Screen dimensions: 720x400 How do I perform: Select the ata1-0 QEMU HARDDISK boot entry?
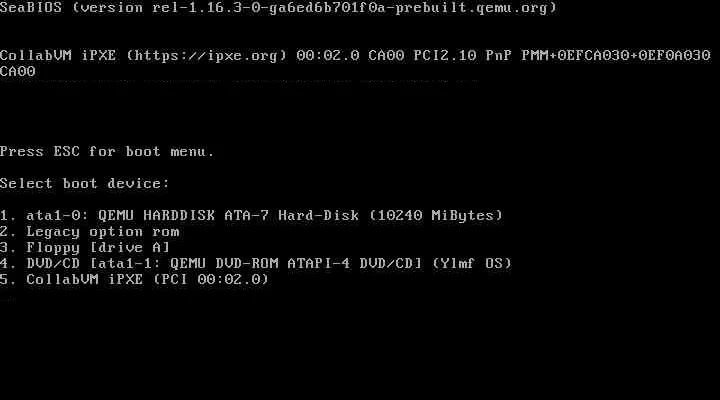(251, 215)
